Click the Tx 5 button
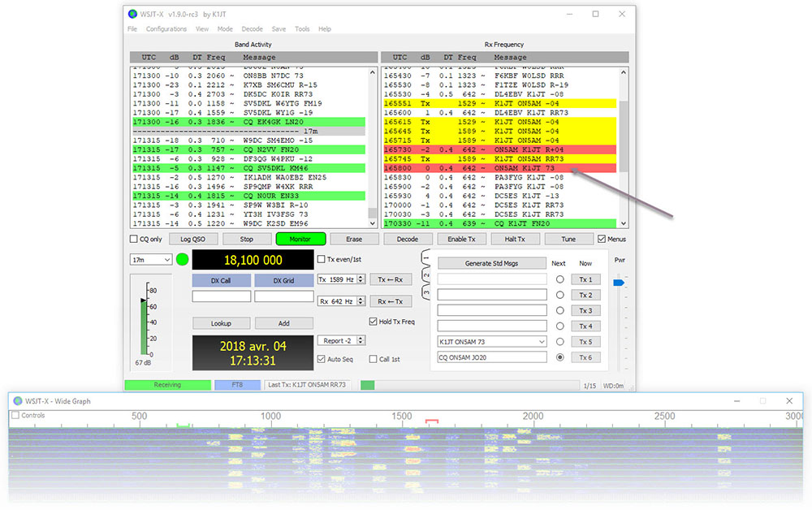 (585, 342)
